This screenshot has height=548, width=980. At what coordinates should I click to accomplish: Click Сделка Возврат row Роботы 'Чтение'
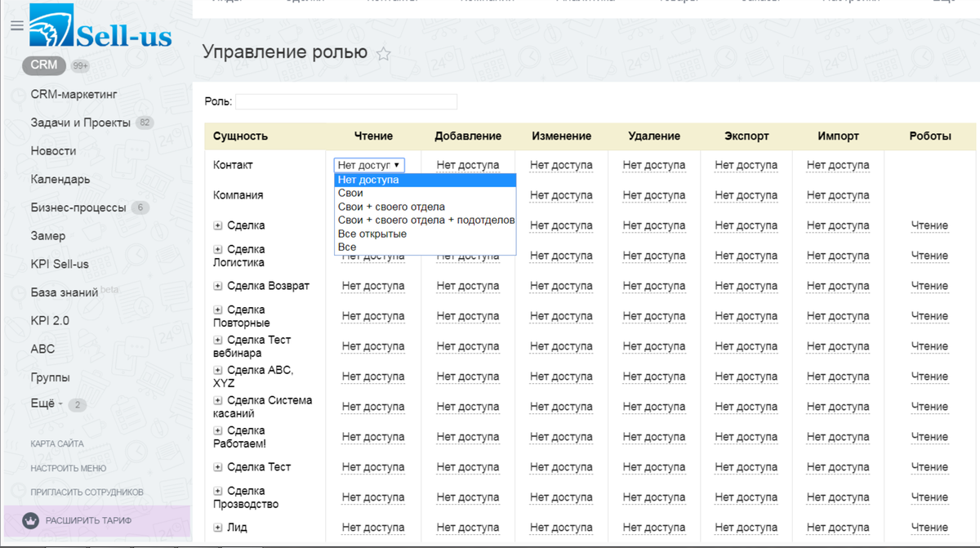[929, 286]
